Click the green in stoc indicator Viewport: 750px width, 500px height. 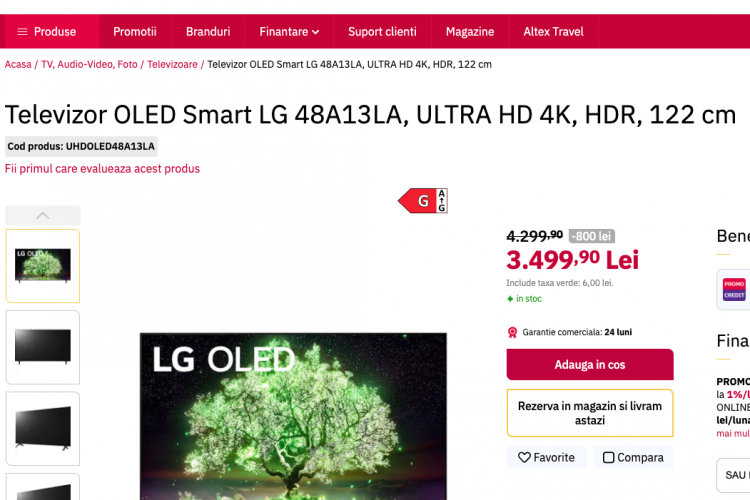(x=524, y=299)
